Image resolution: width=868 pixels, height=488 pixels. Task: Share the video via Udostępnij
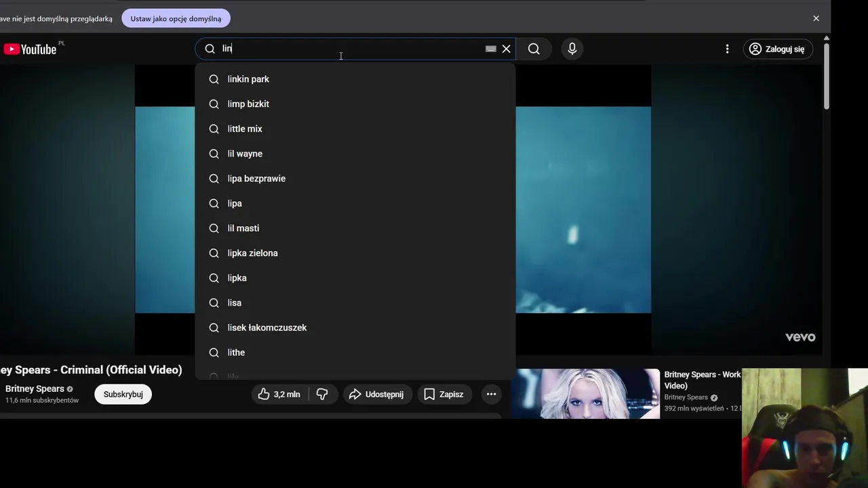click(376, 394)
